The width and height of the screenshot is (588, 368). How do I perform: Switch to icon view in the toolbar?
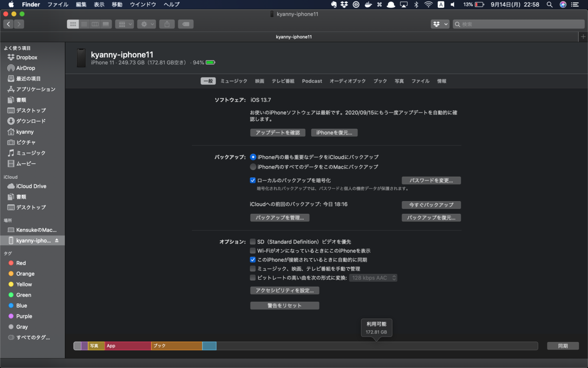pos(73,24)
